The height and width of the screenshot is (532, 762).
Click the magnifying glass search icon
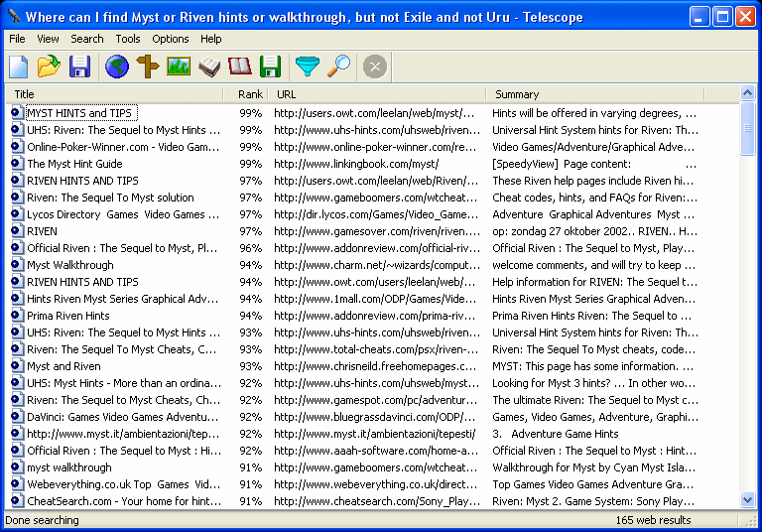point(338,66)
